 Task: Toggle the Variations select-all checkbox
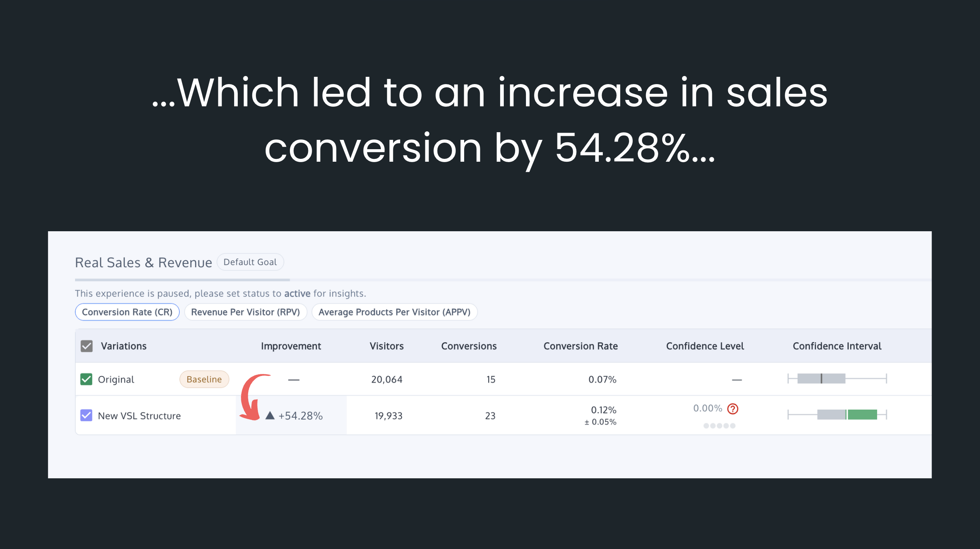pyautogui.click(x=87, y=346)
